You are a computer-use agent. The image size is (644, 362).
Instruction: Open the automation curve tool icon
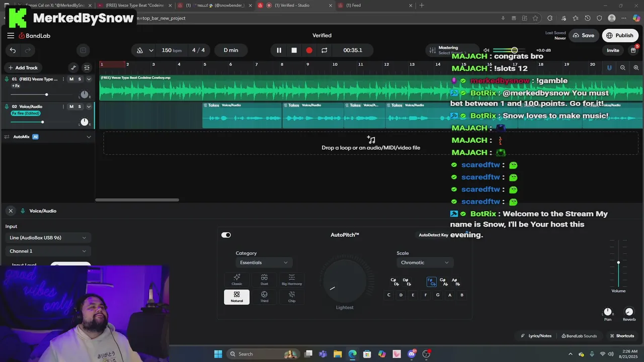pos(73,67)
